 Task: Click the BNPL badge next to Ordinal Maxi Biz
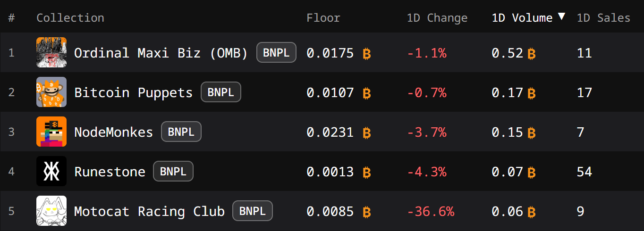(276, 52)
